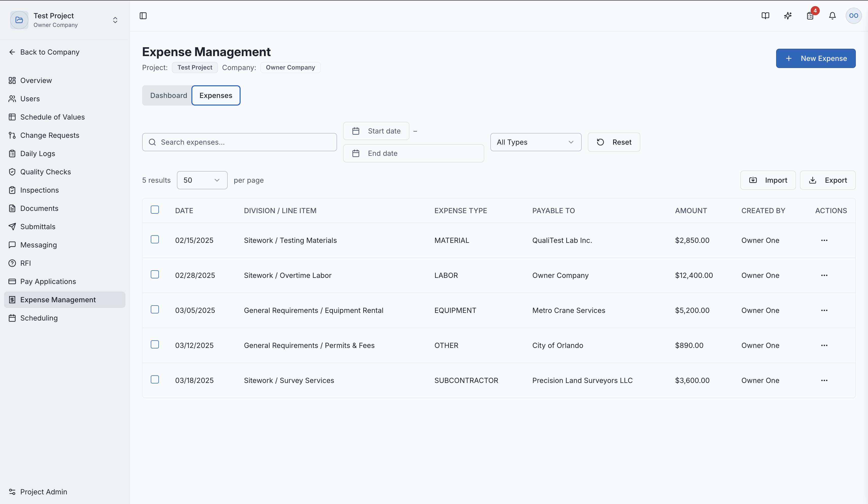Screen dimensions: 868x504
Task: Click the Submittals paper plane icon
Action: coord(12,226)
